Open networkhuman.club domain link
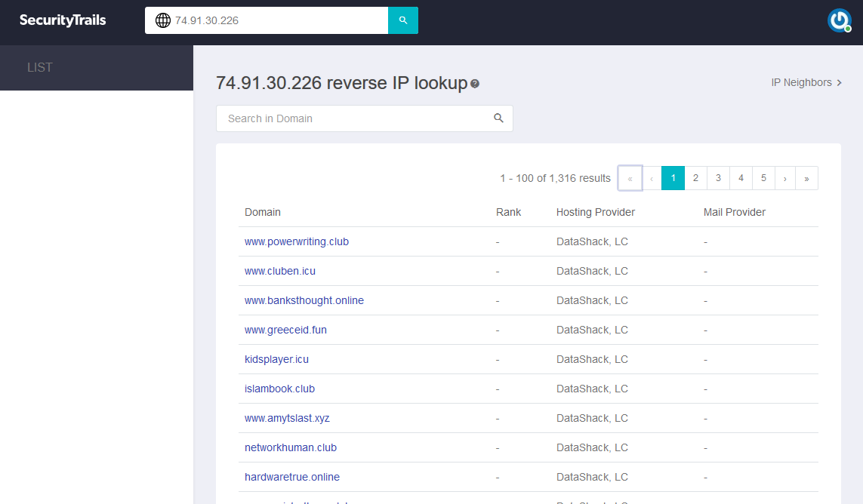 click(x=291, y=448)
